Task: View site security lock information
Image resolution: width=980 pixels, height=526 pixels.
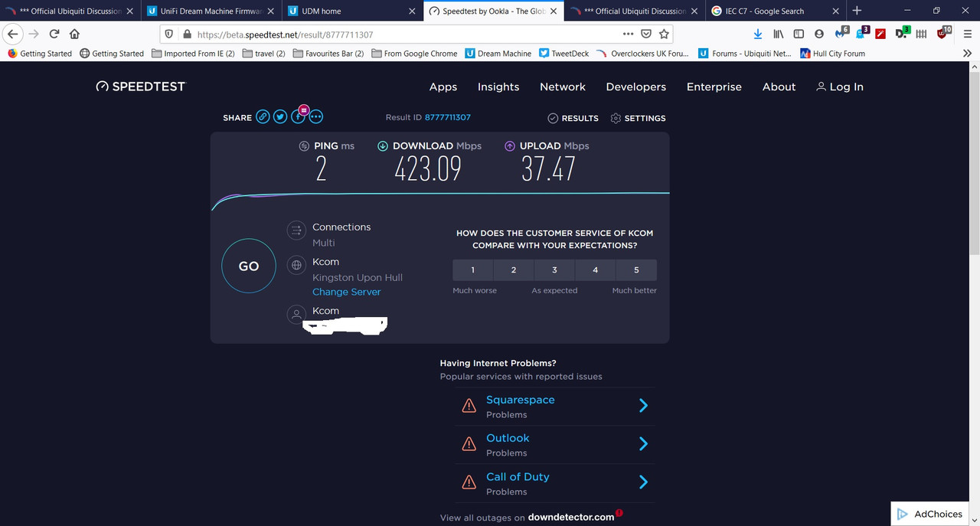Action: click(186, 34)
